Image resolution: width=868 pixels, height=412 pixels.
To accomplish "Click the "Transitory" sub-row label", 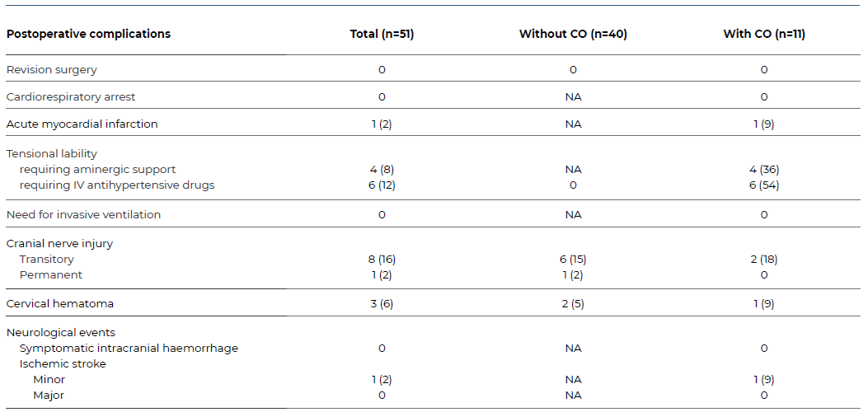I will [47, 260].
